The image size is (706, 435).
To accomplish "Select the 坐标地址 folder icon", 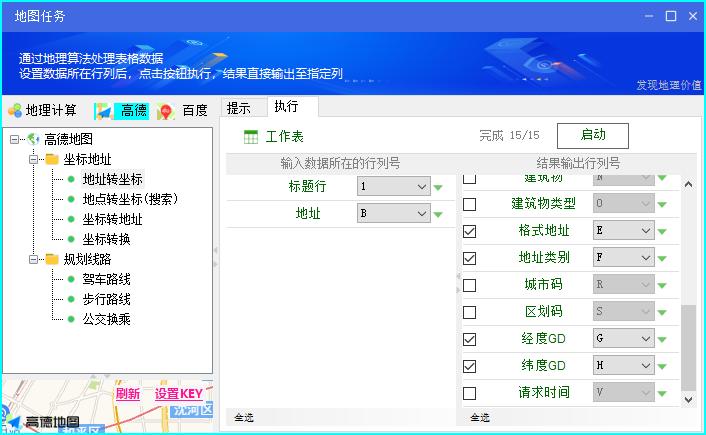I will coord(52,159).
